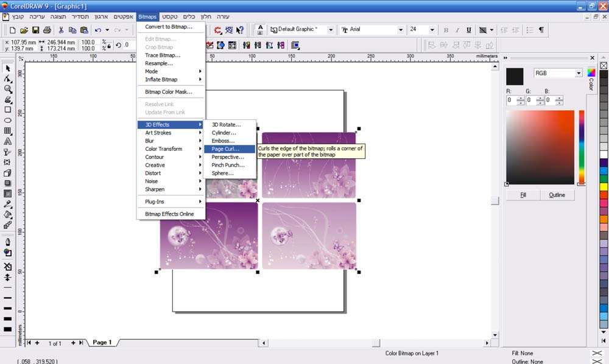Click the yellow swatch in color palette
Screen dimensions: 609x364
click(604, 187)
